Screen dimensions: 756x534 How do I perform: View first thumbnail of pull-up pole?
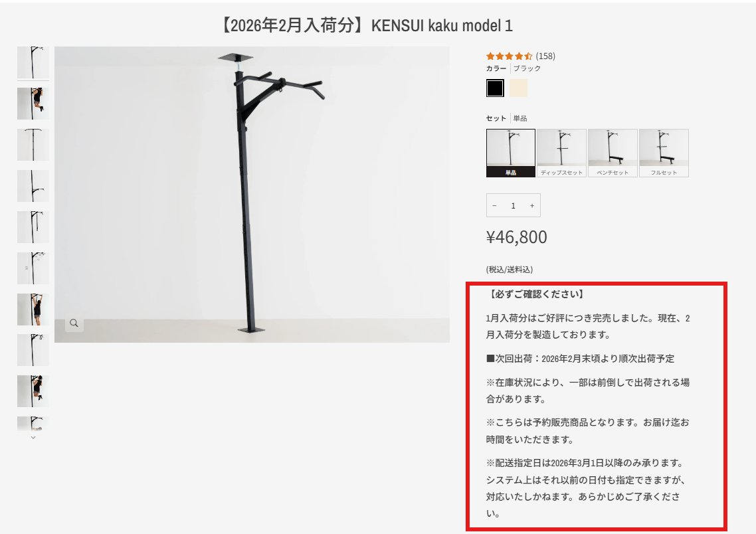tap(33, 62)
